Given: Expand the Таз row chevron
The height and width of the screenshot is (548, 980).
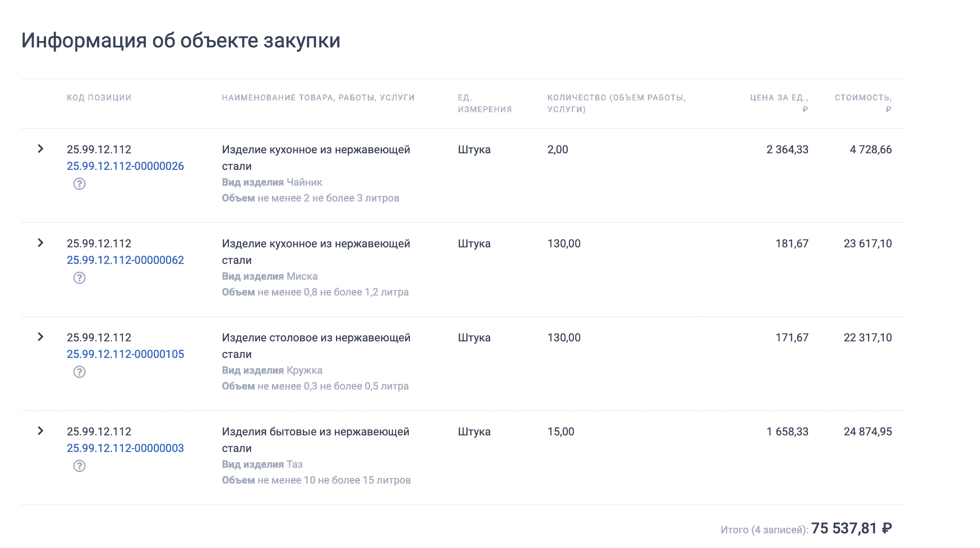Looking at the screenshot, I should click(x=40, y=431).
